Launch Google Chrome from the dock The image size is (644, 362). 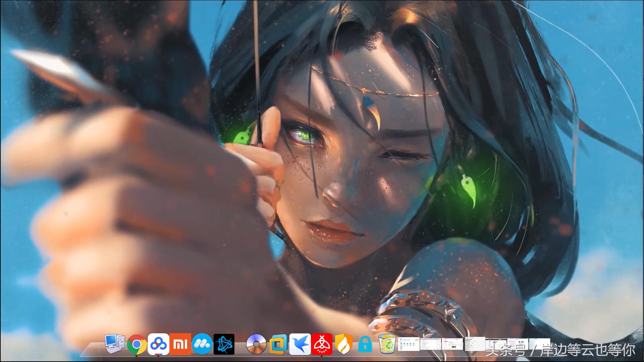click(137, 344)
